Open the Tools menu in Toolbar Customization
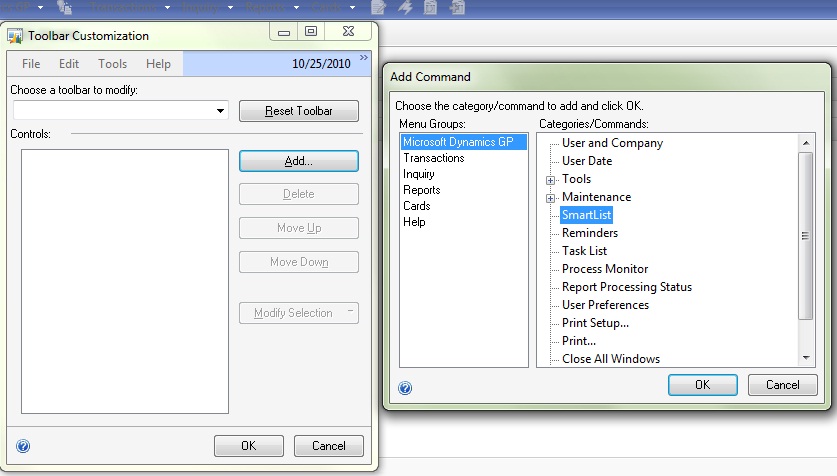The height and width of the screenshot is (476, 837). click(113, 64)
